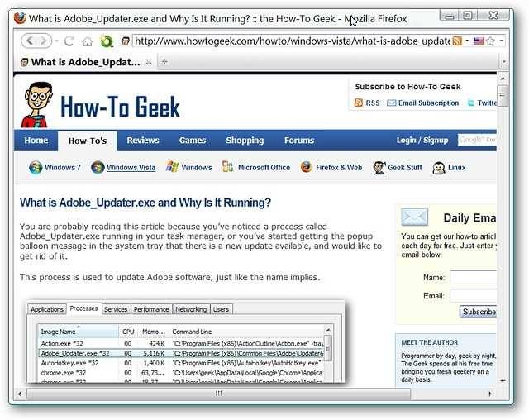
Task: Open a new tab with the plus button
Action: [164, 61]
